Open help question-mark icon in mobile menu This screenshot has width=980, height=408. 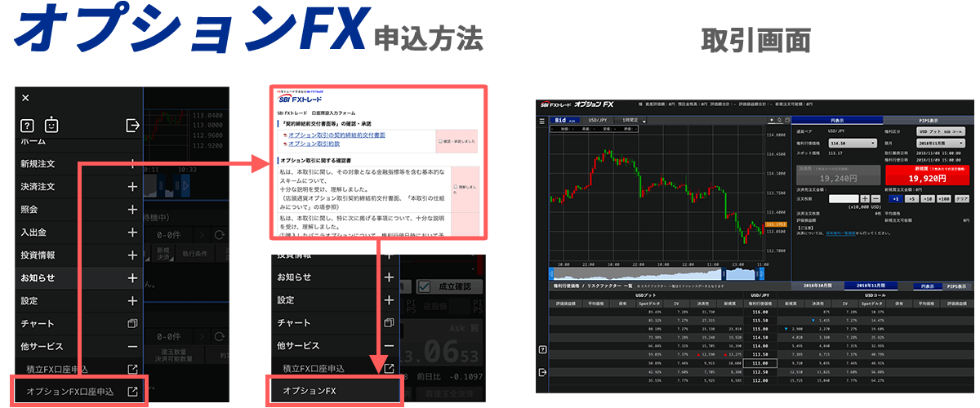(27, 125)
